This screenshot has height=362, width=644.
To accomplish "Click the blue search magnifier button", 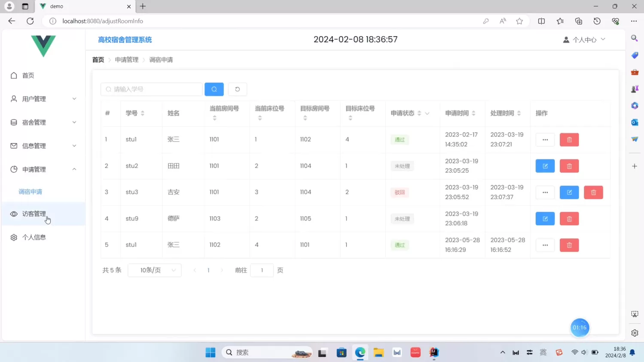I will pyautogui.click(x=214, y=89).
